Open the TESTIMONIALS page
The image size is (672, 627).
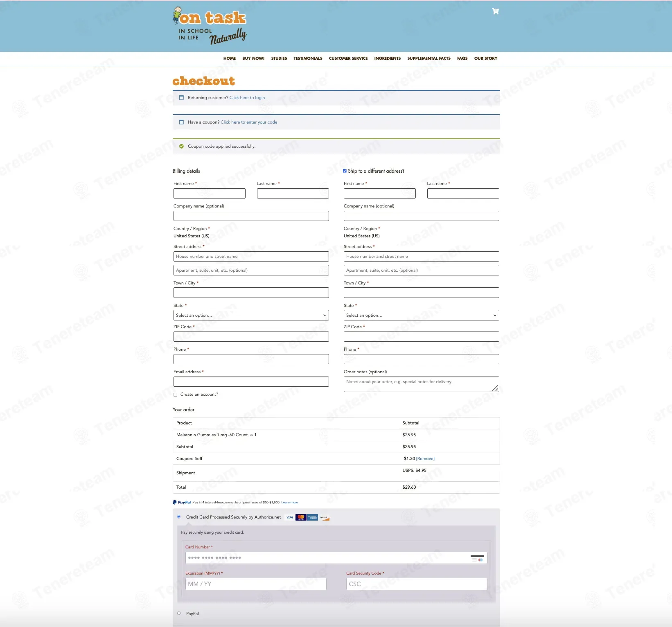(x=308, y=59)
